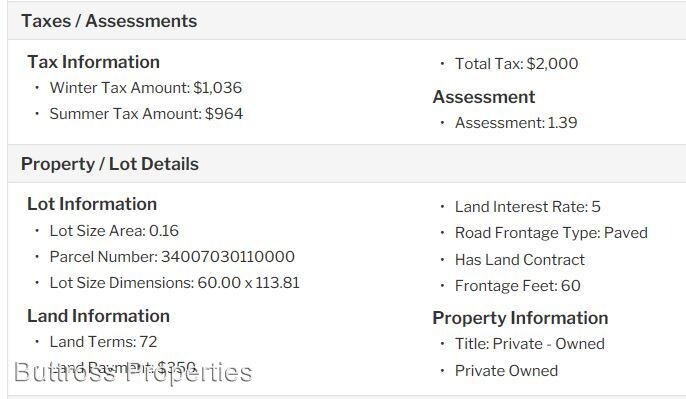Viewport: 686px width, 399px height.
Task: Click the Lot Information heading
Action: coord(92,204)
